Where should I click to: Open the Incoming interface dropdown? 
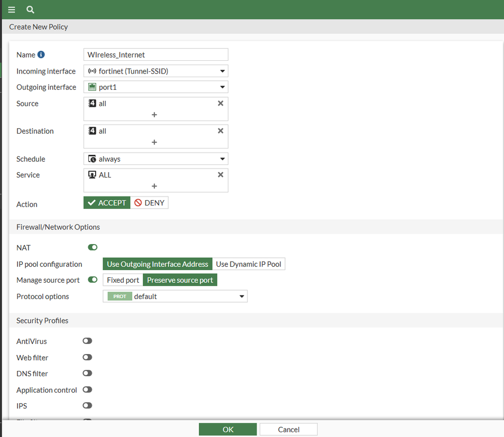[156, 71]
